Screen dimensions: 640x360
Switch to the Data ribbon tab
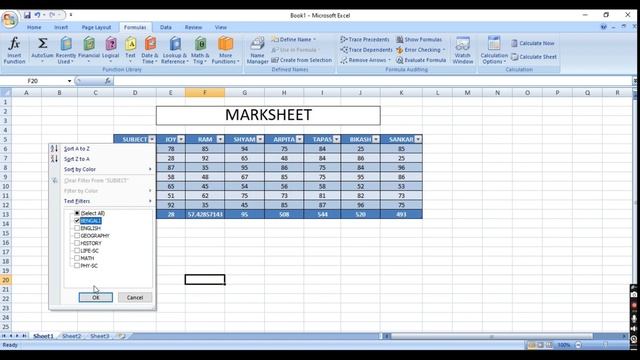click(165, 27)
